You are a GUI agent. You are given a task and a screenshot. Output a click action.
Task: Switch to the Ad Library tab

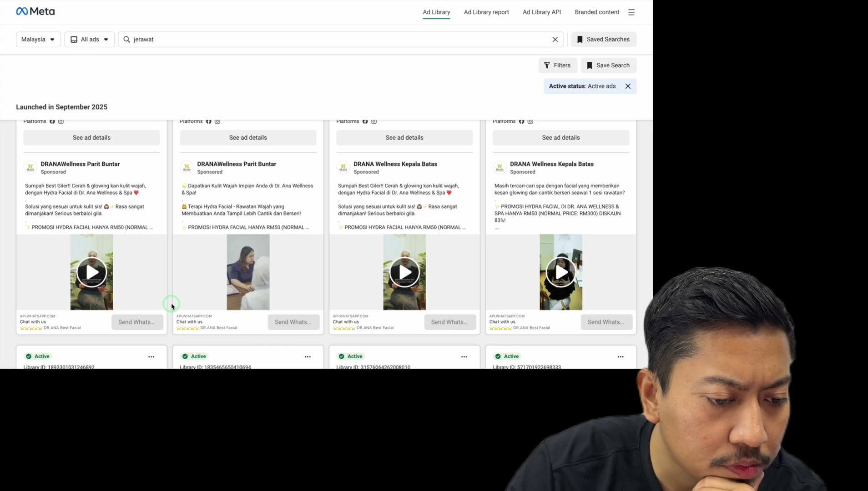[436, 12]
